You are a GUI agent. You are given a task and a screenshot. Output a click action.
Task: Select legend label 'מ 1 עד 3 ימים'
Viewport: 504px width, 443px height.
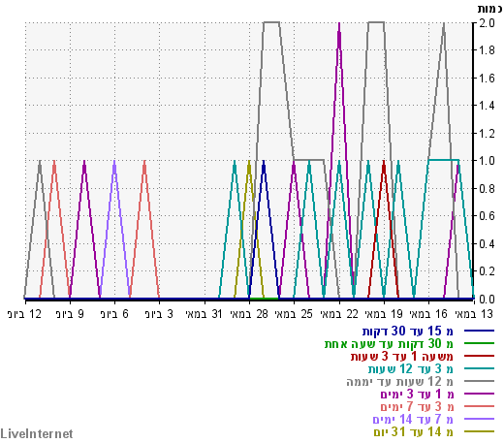417,394
